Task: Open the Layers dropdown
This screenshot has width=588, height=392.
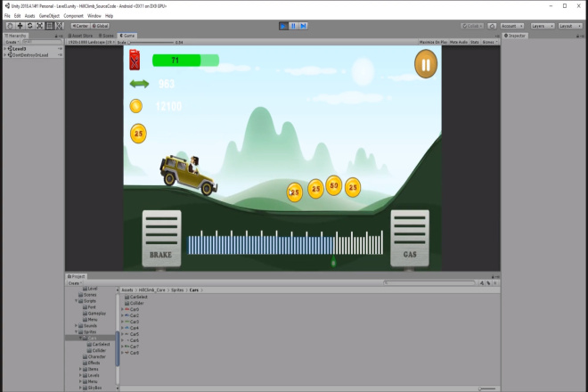Action: pyautogui.click(x=543, y=26)
